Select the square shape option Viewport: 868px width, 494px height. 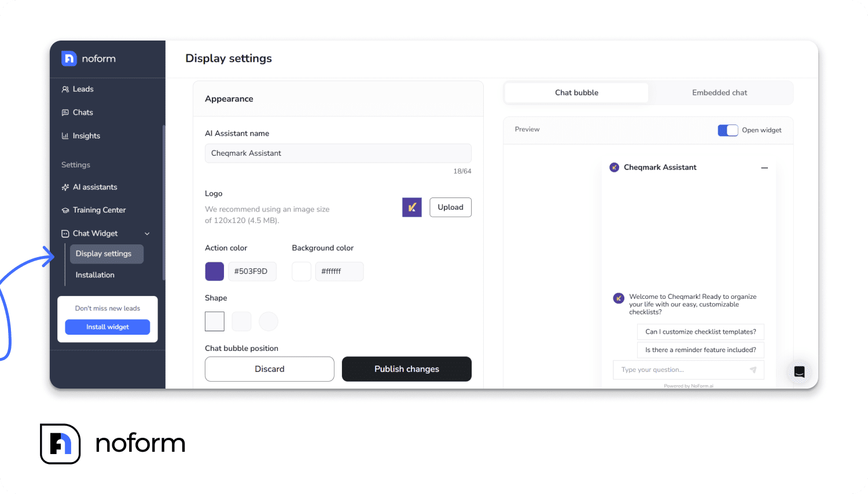214,321
